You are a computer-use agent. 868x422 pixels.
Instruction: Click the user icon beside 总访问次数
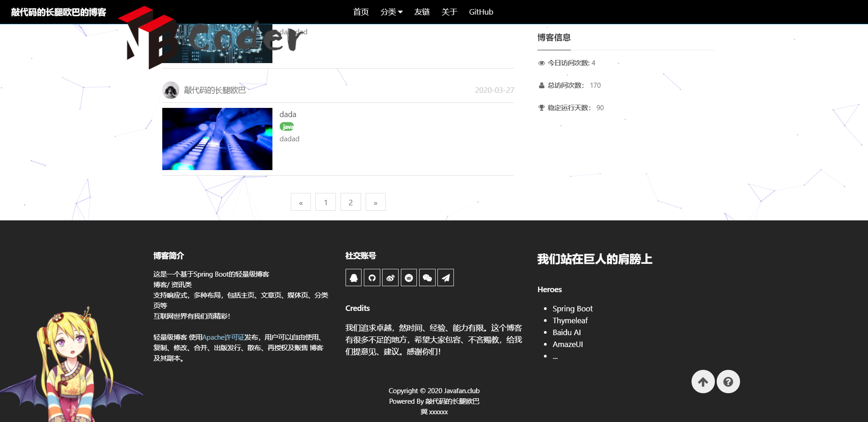pos(542,85)
